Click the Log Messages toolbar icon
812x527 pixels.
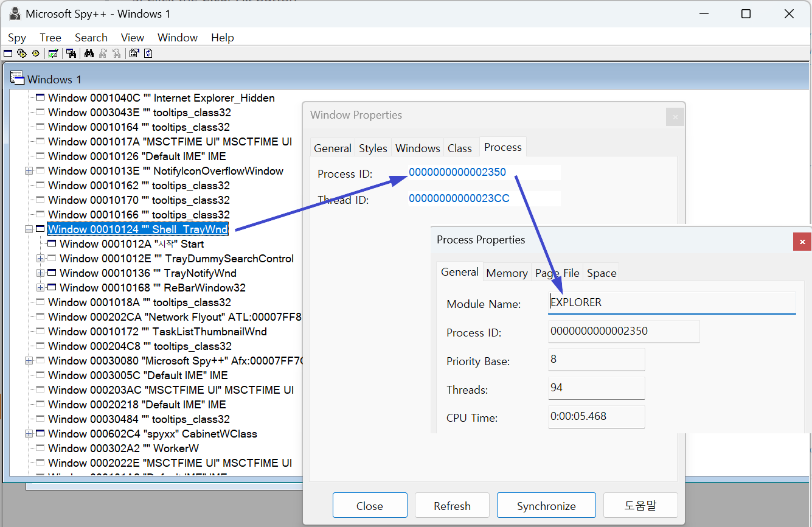pyautogui.click(x=53, y=54)
